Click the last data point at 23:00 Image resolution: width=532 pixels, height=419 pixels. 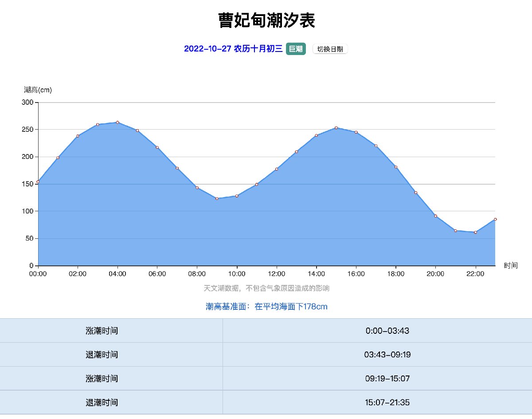point(495,219)
